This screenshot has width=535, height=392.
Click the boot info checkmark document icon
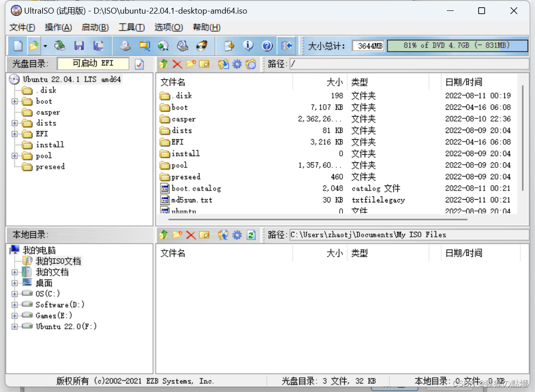[139, 64]
